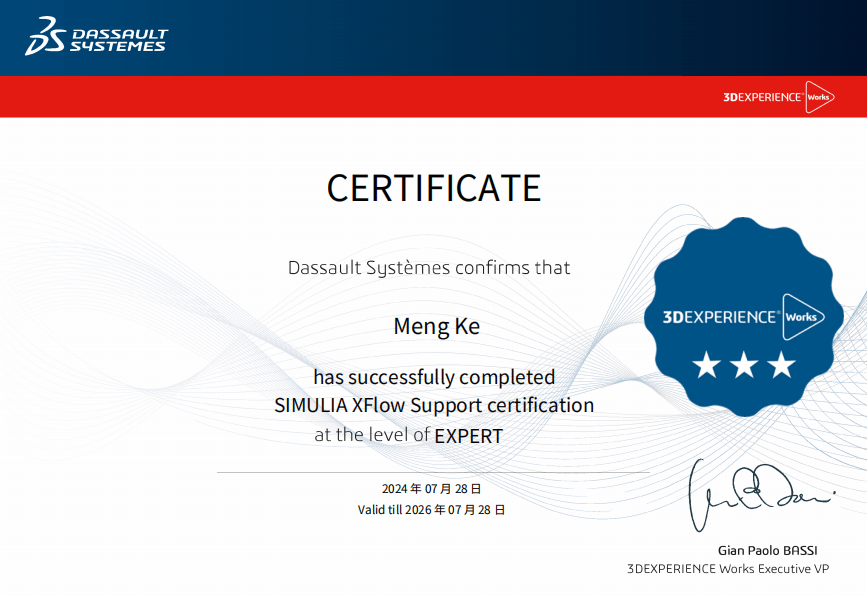867x596 pixels.
Task: Click the handwritten signature above Gian Paolo BASSI
Action: 761,495
